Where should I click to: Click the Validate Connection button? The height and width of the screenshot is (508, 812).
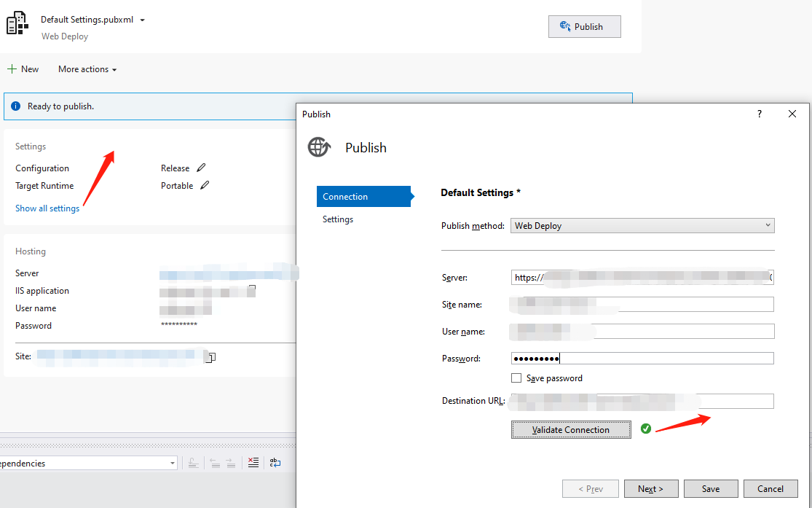coord(571,430)
